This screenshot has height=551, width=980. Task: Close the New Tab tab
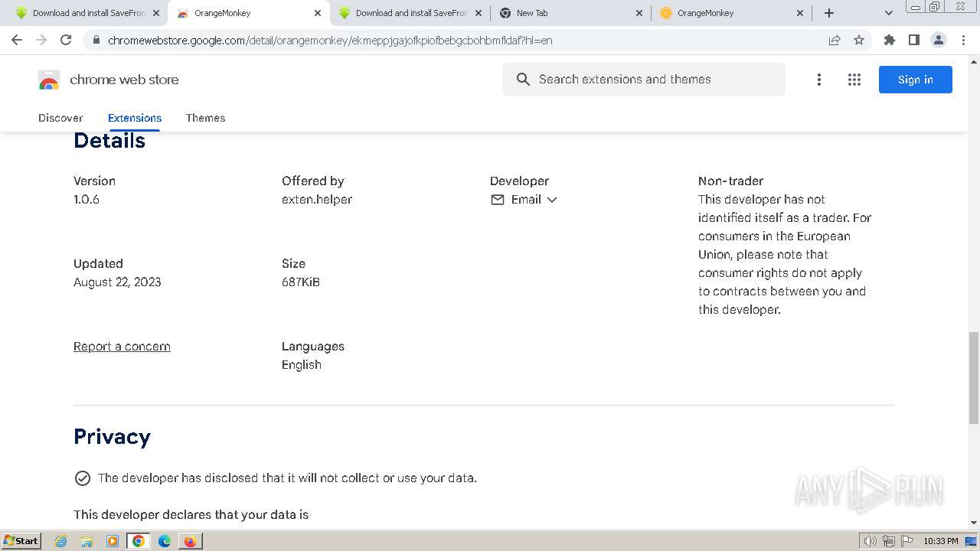click(x=640, y=13)
